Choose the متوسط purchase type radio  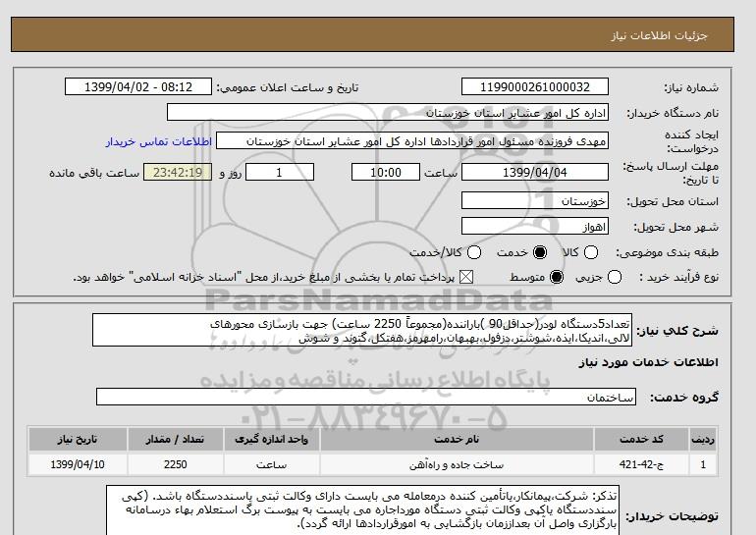pos(557,277)
